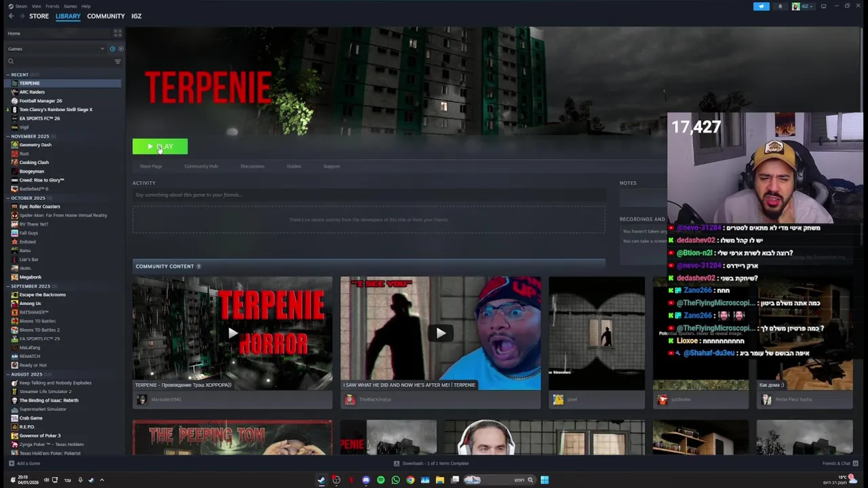Select Among Us in the game list
The image size is (868, 488).
pyautogui.click(x=30, y=304)
